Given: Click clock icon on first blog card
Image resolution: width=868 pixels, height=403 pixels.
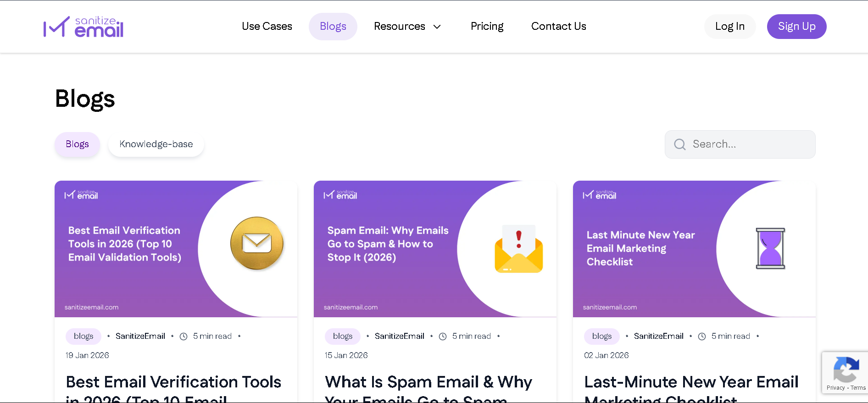Looking at the screenshot, I should point(184,337).
